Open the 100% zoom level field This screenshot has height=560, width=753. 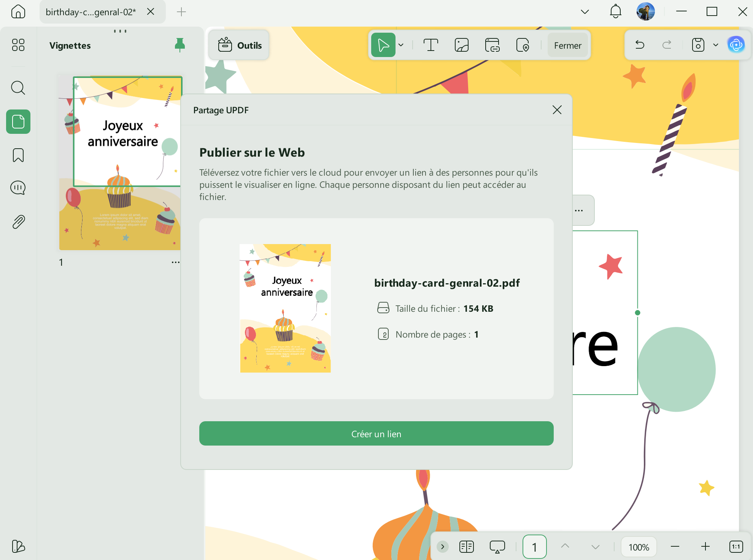click(639, 547)
